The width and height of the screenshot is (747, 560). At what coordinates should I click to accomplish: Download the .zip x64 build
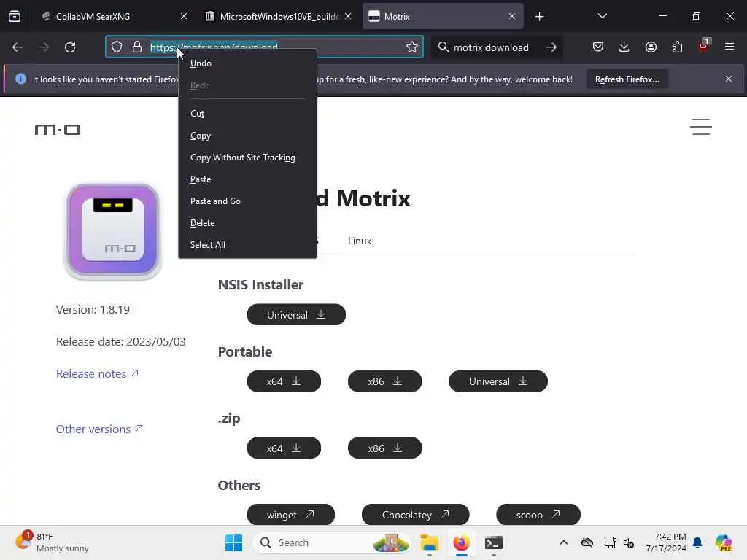pos(284,448)
